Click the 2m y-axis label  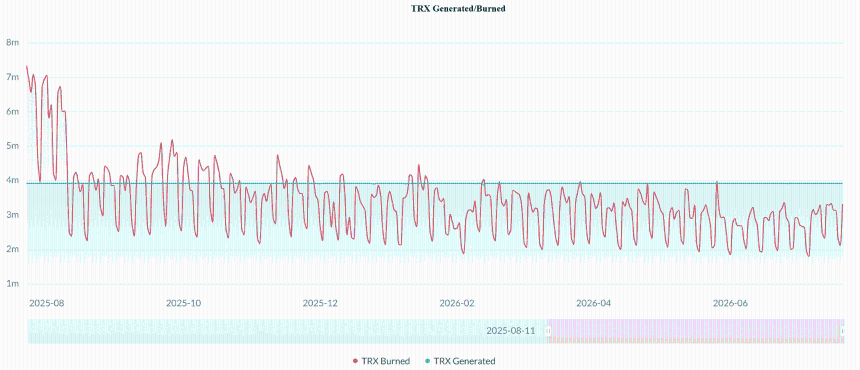13,249
